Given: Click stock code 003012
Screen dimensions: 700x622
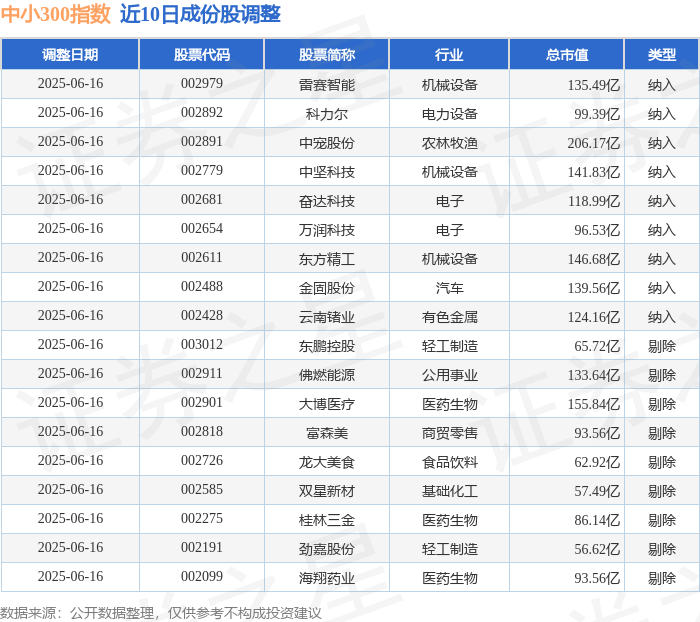Looking at the screenshot, I should [x=202, y=345].
